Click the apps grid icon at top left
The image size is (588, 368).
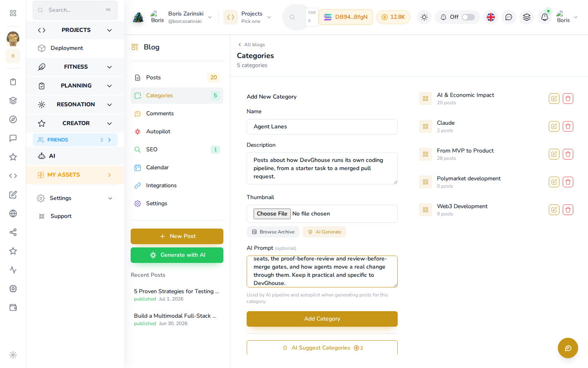click(13, 13)
